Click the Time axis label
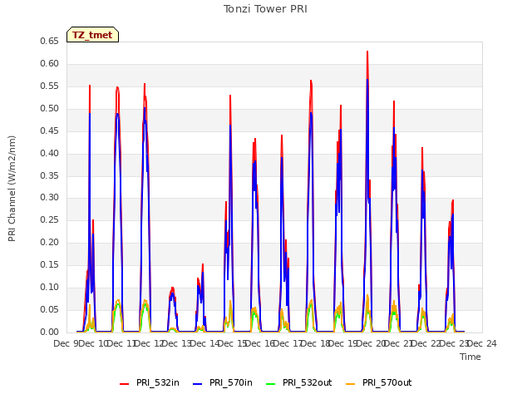The image size is (532, 399). (470, 357)
